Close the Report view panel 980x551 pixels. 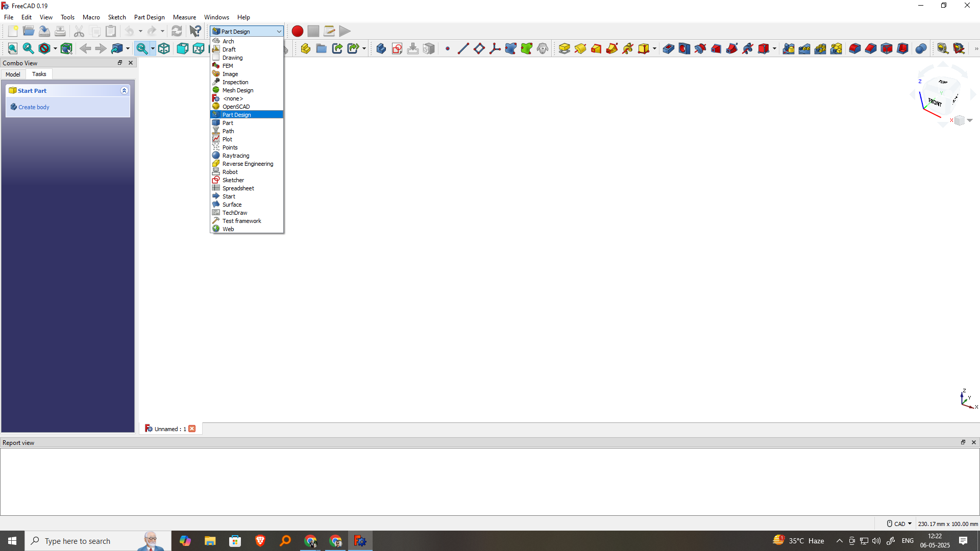[x=974, y=442]
